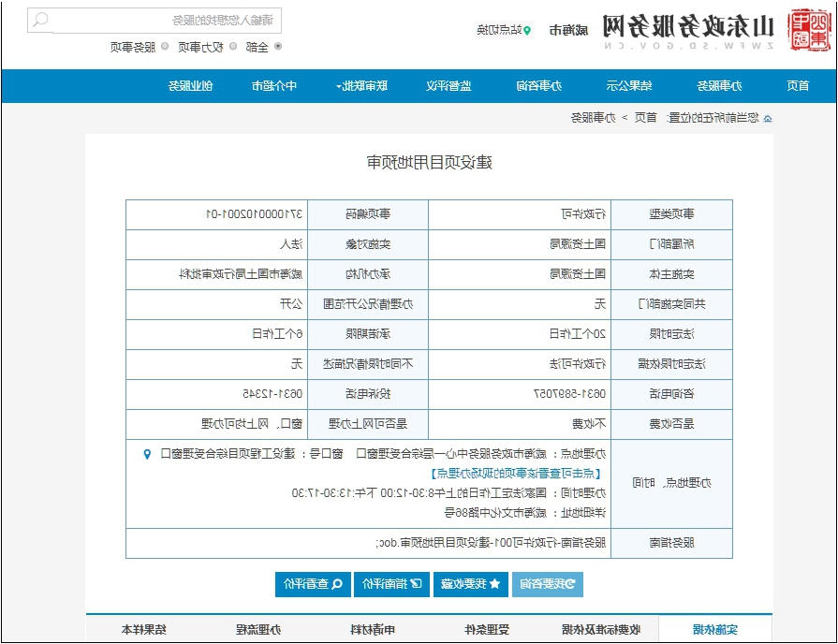This screenshot has width=838, height=644.
Task: Open 办事咨询 in the navigation bar
Action: tap(539, 86)
